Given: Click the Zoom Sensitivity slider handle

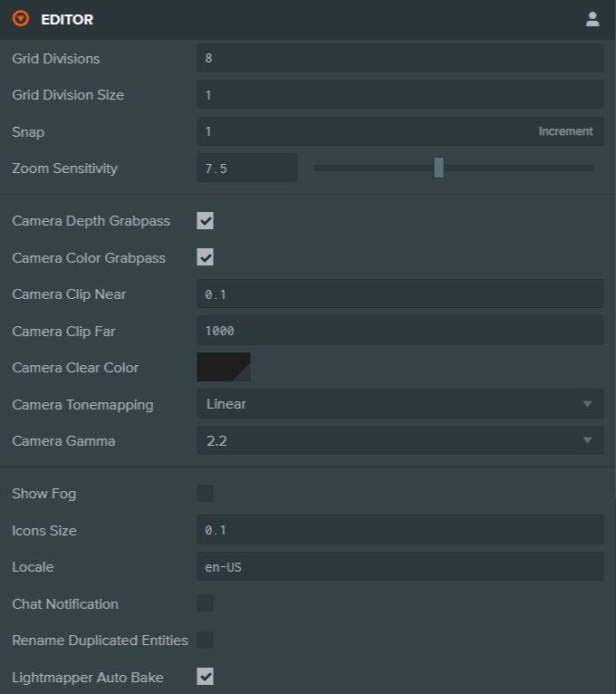Looking at the screenshot, I should tap(438, 168).
